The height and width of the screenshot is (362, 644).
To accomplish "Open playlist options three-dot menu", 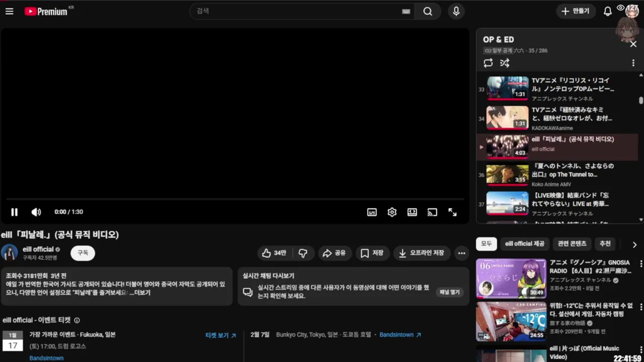I will (633, 63).
